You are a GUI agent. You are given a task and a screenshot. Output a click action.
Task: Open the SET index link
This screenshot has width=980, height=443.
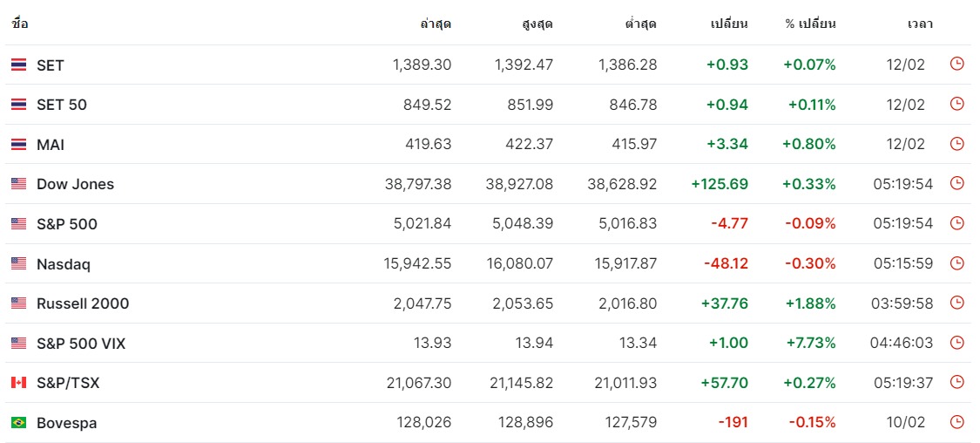50,65
